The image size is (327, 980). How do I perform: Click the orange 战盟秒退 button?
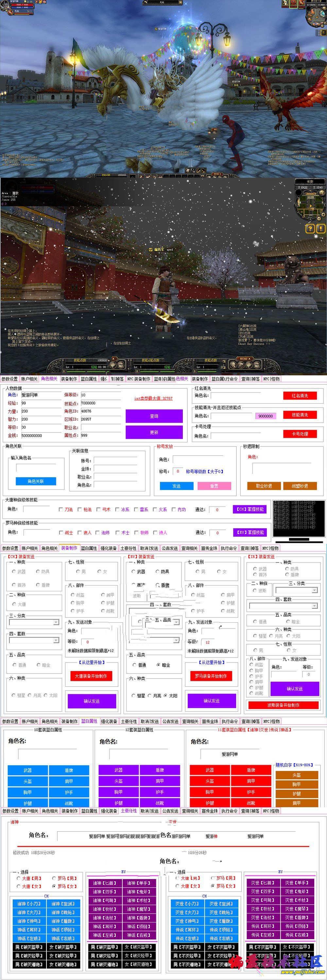[x=300, y=486]
